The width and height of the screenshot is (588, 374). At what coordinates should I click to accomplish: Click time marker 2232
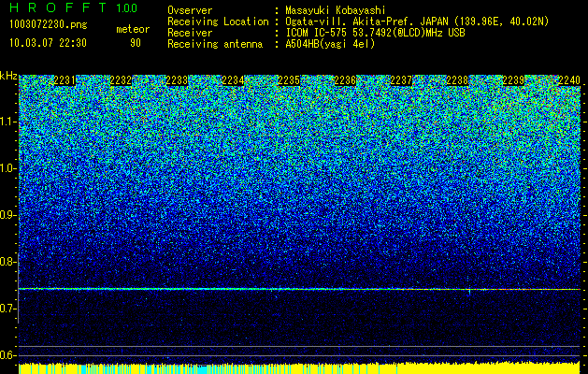[x=121, y=80]
